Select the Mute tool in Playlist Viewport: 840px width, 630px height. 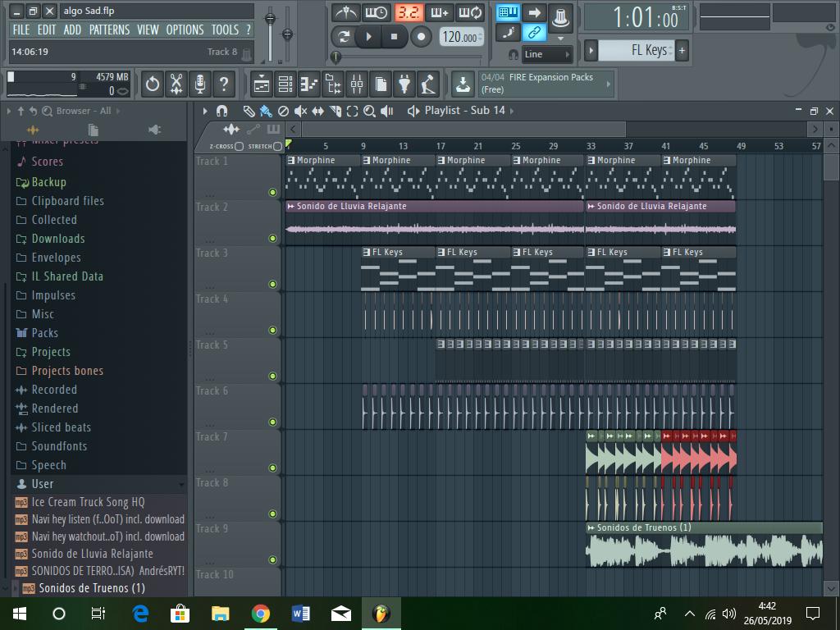(300, 111)
